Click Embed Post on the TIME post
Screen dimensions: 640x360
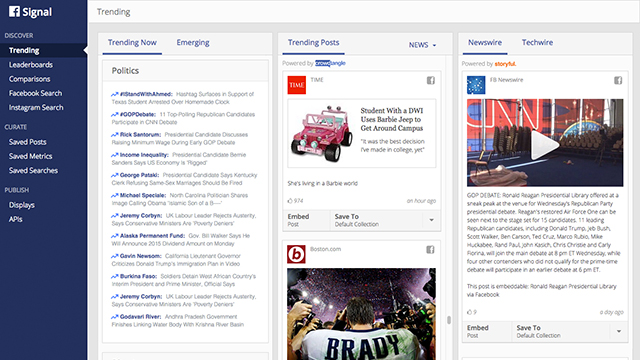(x=306, y=220)
